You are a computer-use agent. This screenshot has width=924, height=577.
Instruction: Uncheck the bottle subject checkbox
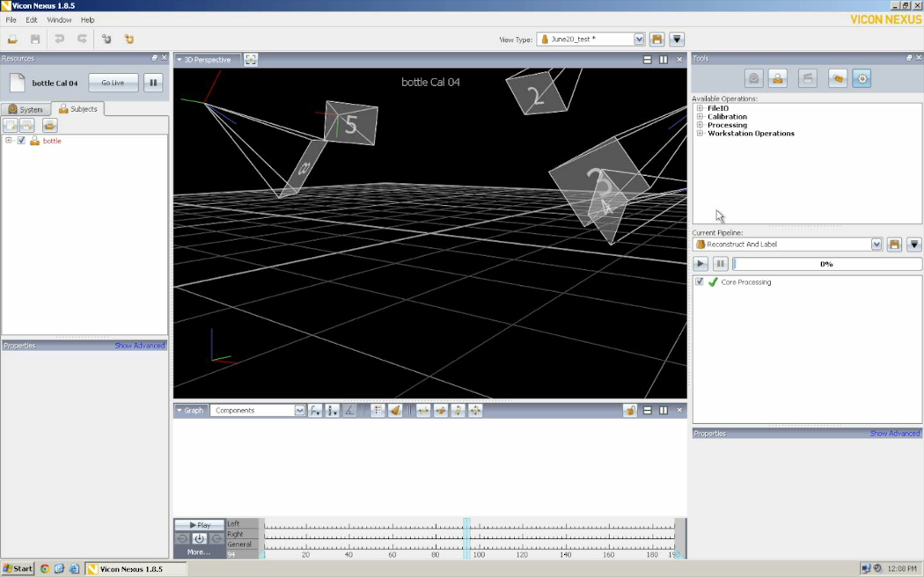point(21,141)
